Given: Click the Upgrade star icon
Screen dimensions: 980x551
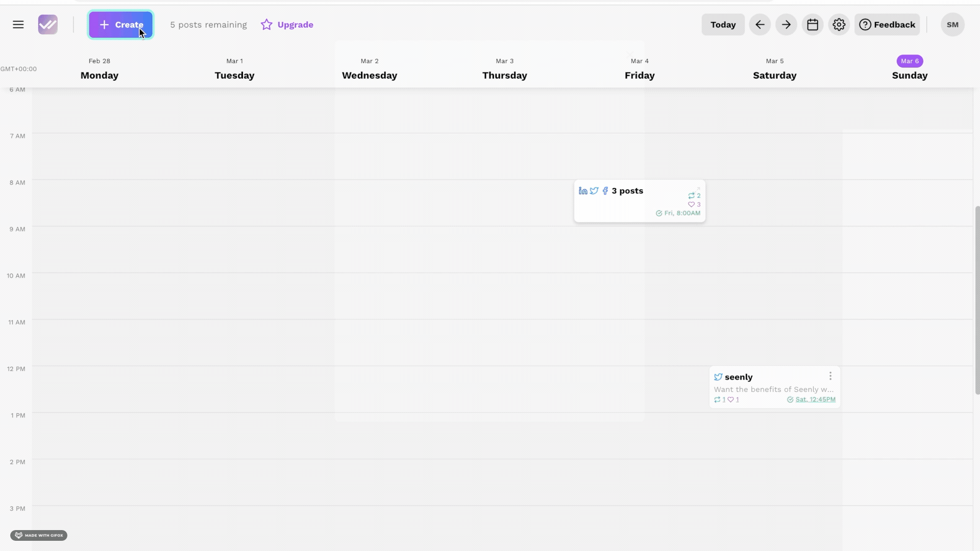Looking at the screenshot, I should point(266,24).
